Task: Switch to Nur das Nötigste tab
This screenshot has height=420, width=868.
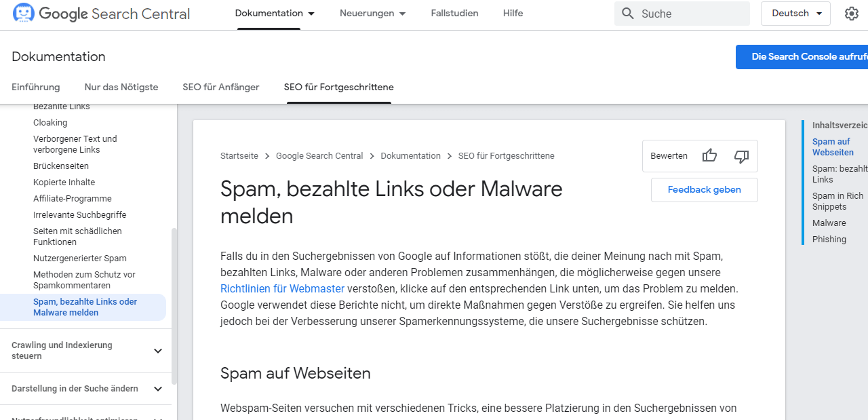Action: coord(121,88)
